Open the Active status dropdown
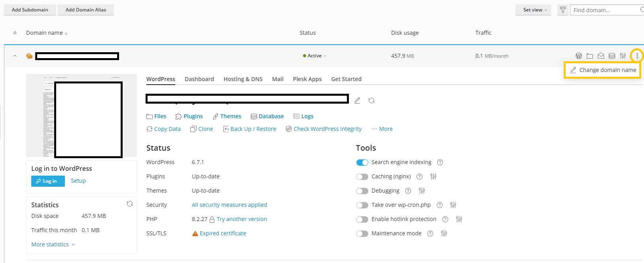The height and width of the screenshot is (263, 644). click(x=315, y=56)
